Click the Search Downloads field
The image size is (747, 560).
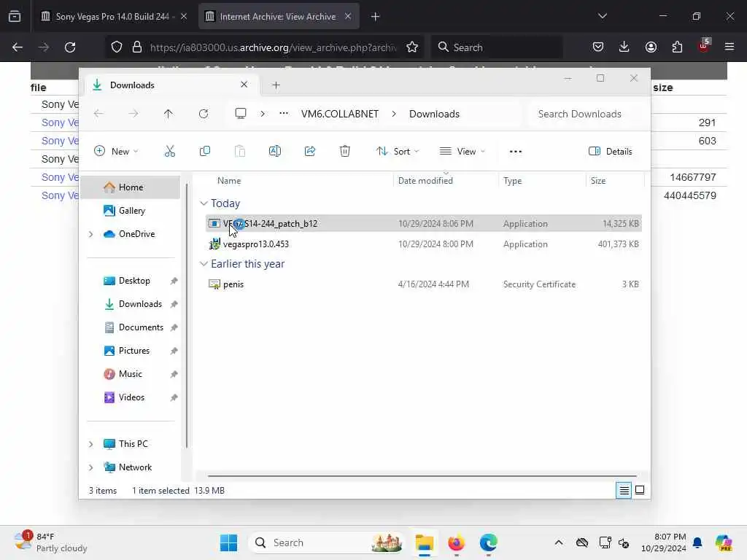coord(587,114)
